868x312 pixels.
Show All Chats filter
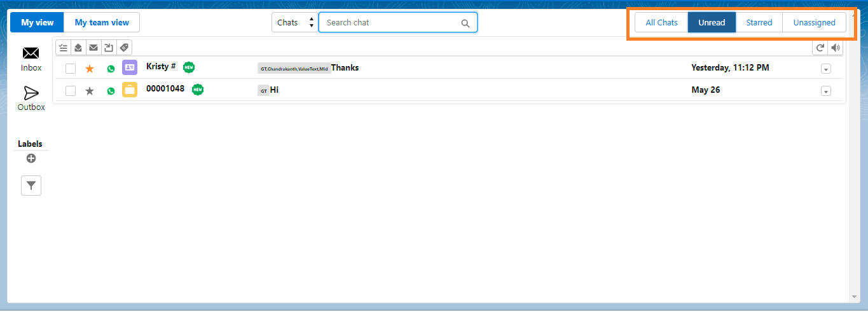[661, 22]
